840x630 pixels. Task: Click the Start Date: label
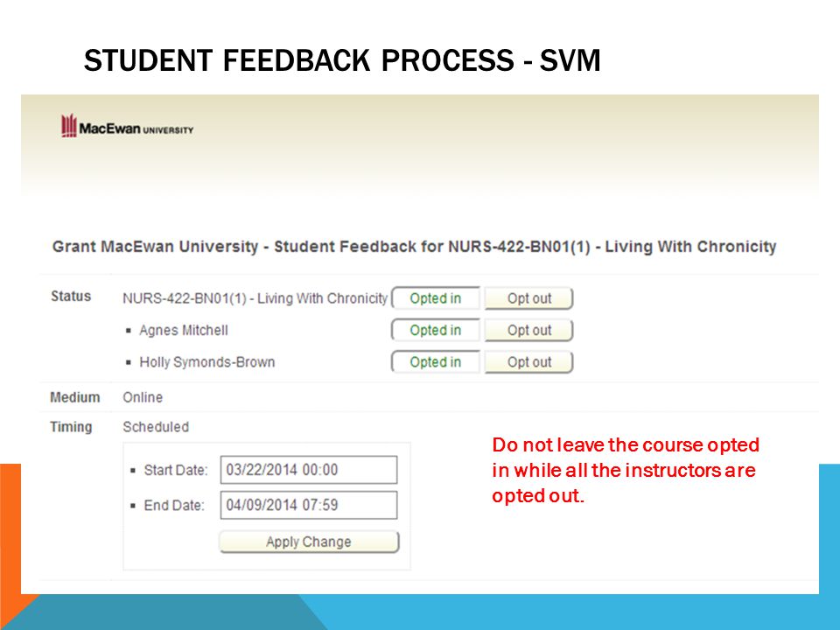pos(176,471)
